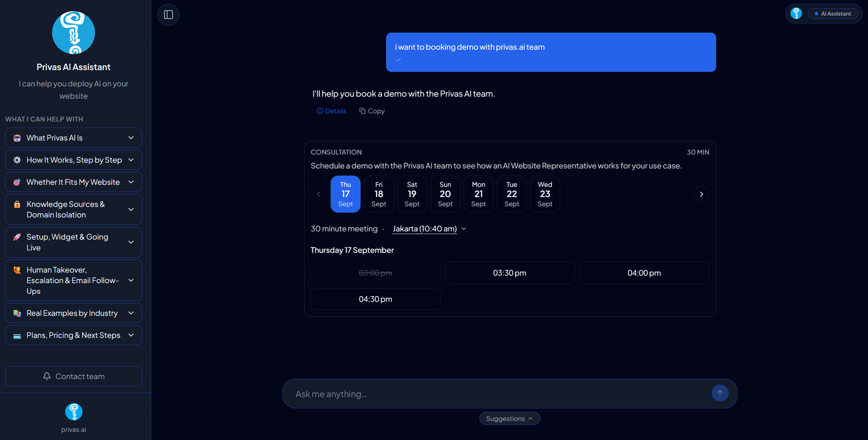Click the Privas AI Assistant logo avatar
868x440 pixels.
(x=74, y=33)
